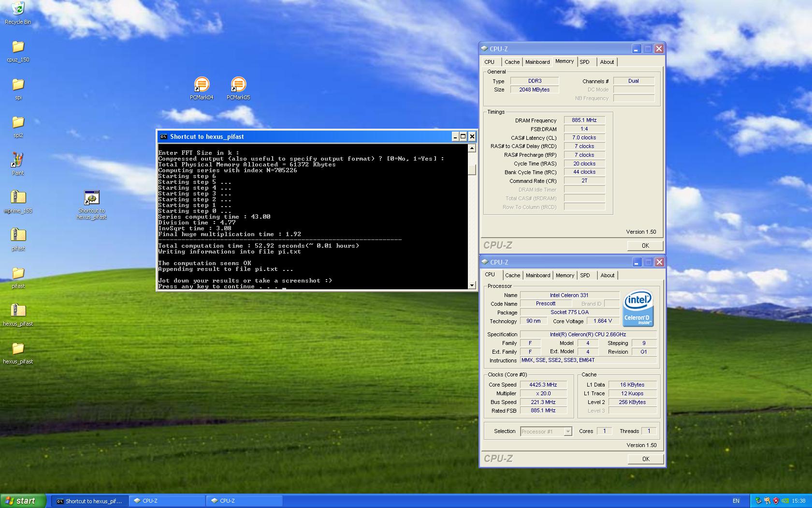Select the pifast folder icon

pyautogui.click(x=18, y=277)
